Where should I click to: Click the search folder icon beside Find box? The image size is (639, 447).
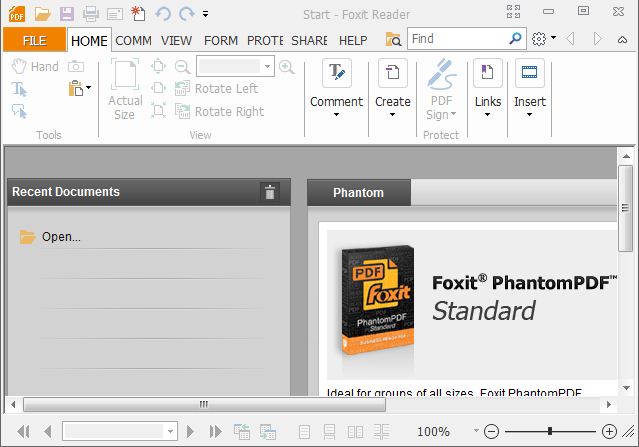[x=394, y=40]
